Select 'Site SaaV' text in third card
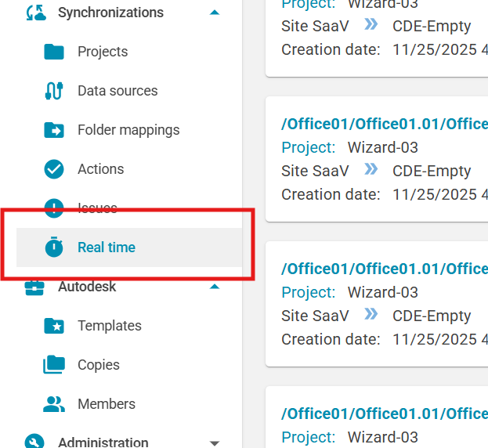This screenshot has height=448, width=488. click(315, 316)
